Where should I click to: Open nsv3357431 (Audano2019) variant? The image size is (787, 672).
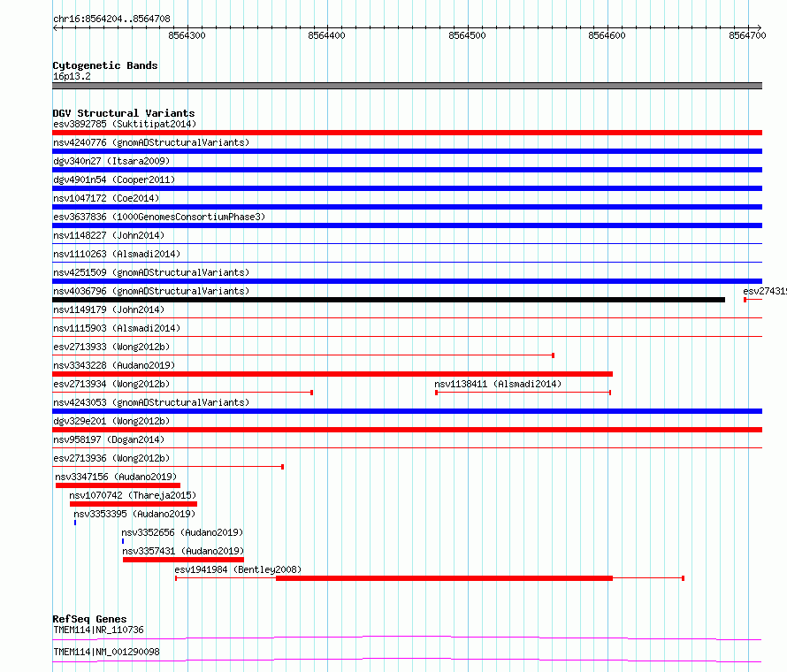tap(183, 551)
